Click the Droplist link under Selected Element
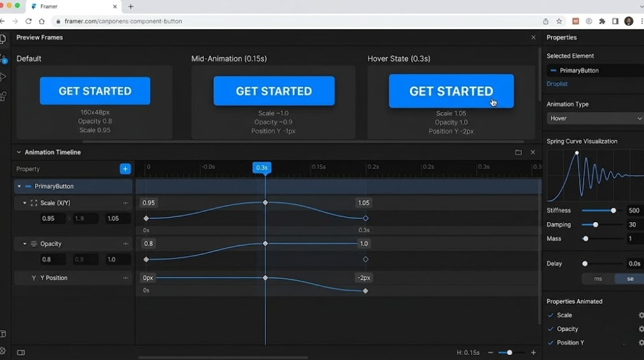Viewport: 644px width, 360px height. (x=557, y=84)
